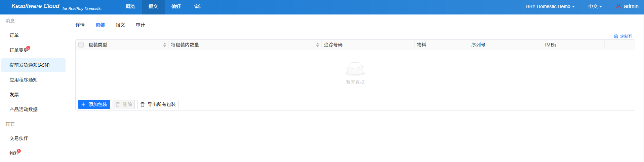Select 报文 in top navigation bar
Screen dimensions: 644x162
pyautogui.click(x=153, y=6)
